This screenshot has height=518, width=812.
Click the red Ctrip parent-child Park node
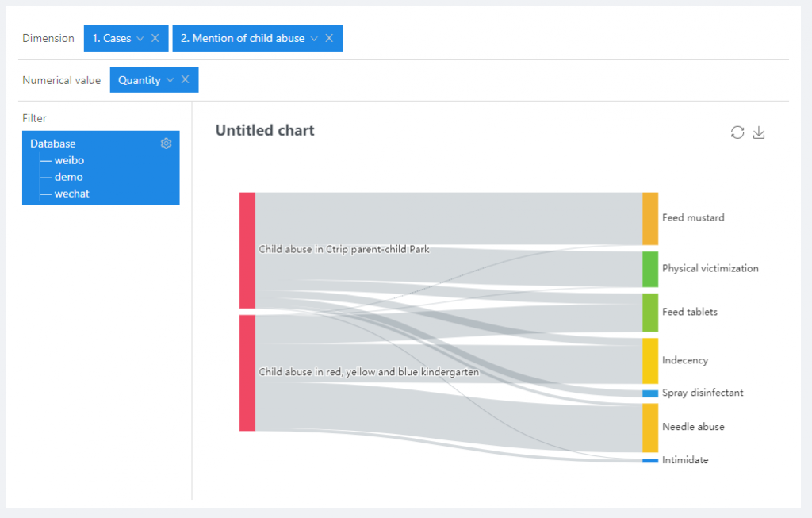[x=247, y=250]
